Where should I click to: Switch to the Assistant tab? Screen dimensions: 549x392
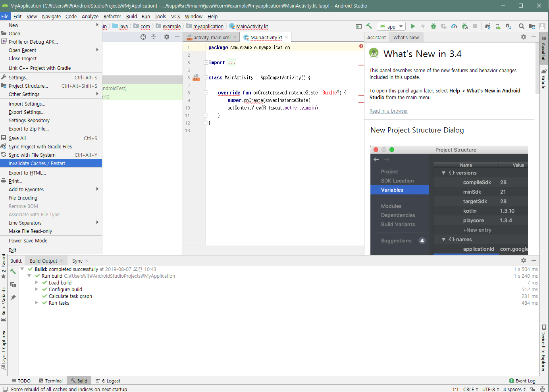[376, 37]
